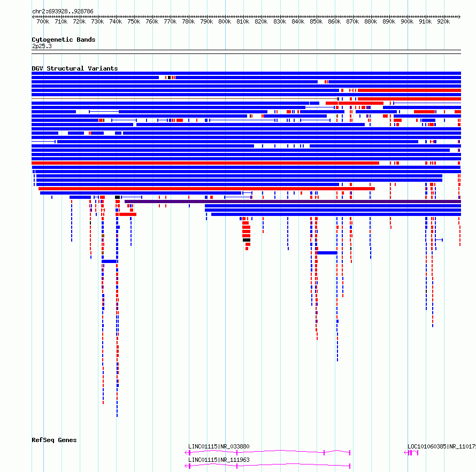This screenshot has height=472, width=476.
Task: Pick the 770k ruler label
Action: coord(170,21)
